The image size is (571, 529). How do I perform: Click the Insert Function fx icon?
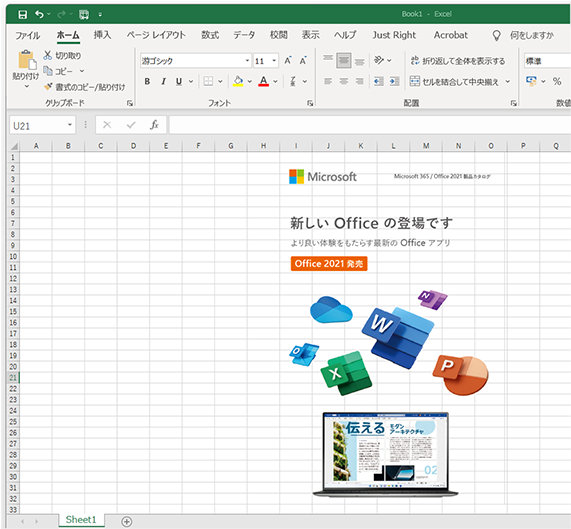point(154,125)
